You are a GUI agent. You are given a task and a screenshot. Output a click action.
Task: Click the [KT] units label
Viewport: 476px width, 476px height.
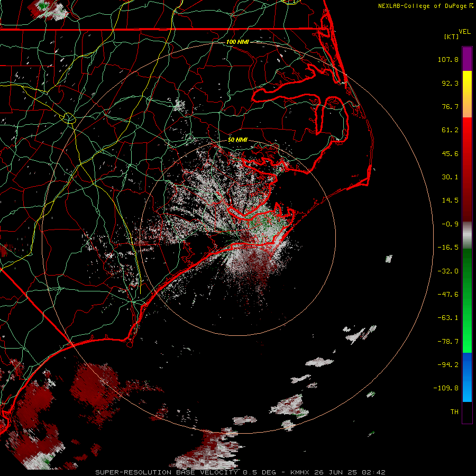point(451,36)
